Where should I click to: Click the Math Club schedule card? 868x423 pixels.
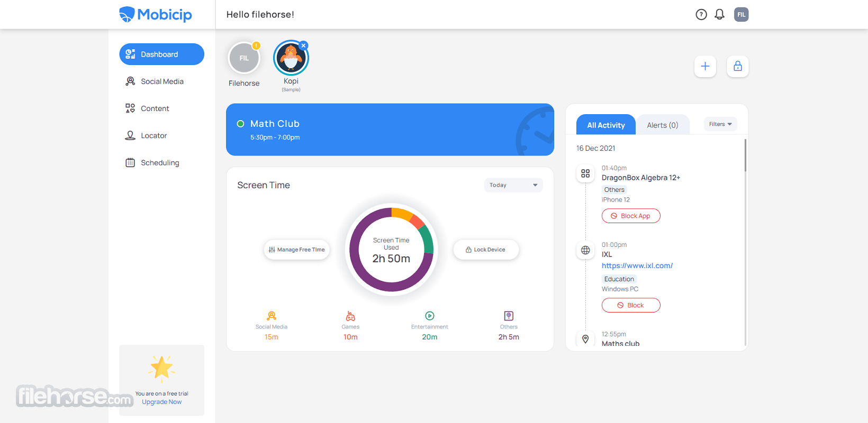point(390,130)
